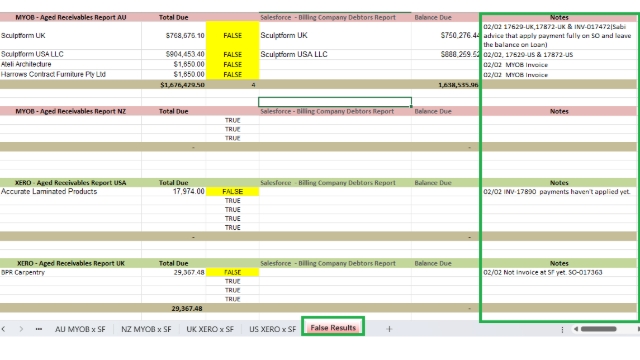Select the bold 29,367.48 UK total cell
The width and height of the screenshot is (640, 360).
pos(174,309)
